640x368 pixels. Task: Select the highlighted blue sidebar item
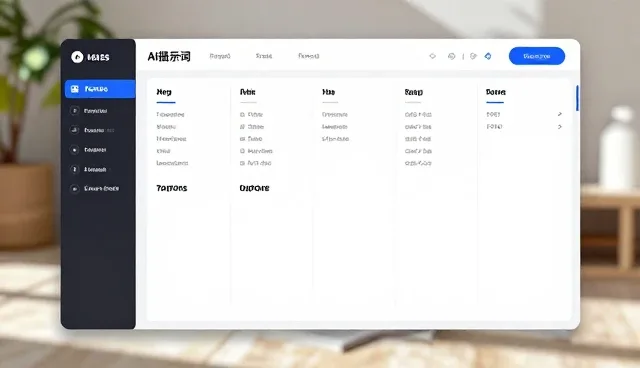(x=100, y=89)
